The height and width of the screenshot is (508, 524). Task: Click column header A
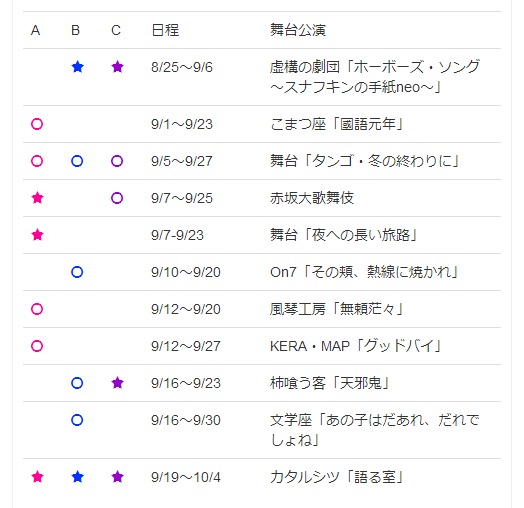[x=35, y=30]
